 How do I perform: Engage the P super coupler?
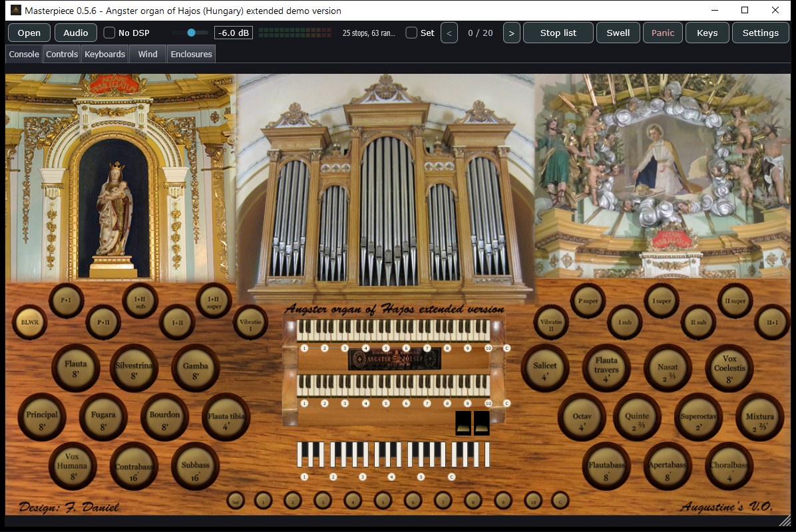[588, 300]
